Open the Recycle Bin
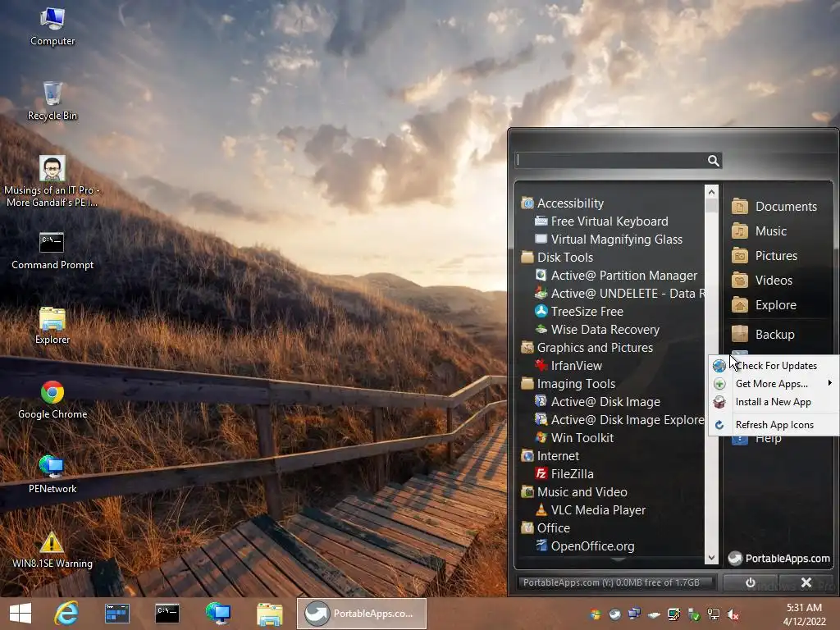This screenshot has height=630, width=840. click(52, 101)
